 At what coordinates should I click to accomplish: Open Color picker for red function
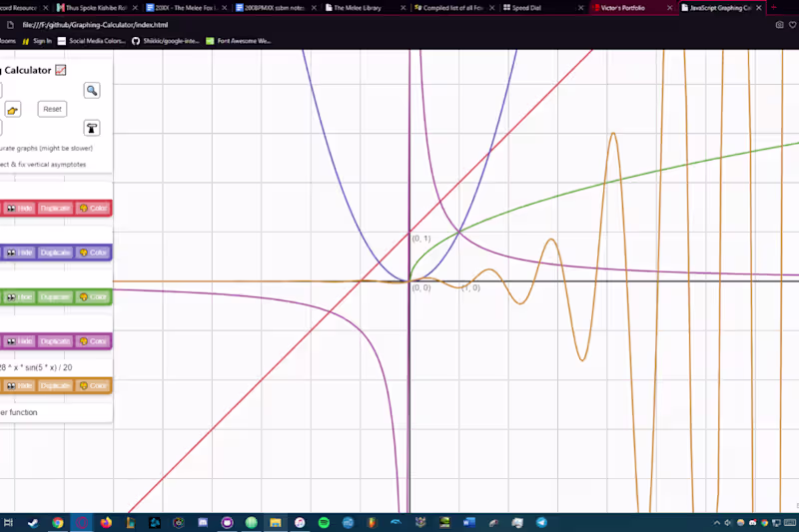(x=93, y=209)
